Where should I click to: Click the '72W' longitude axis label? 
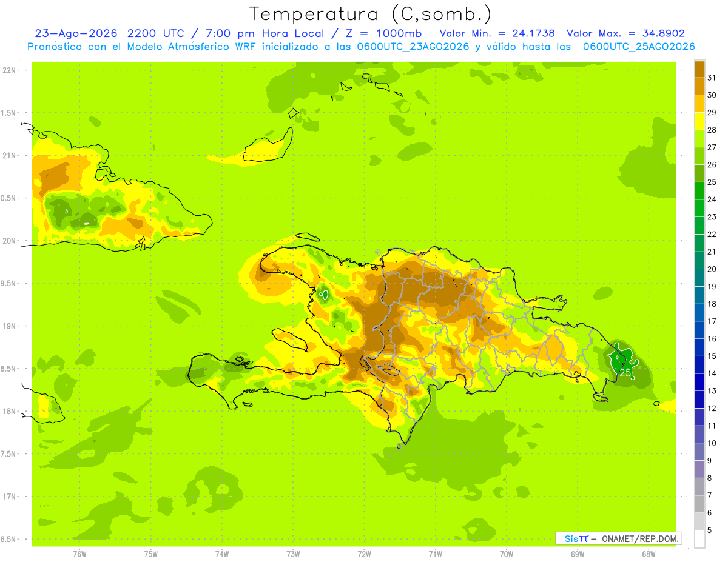364,554
